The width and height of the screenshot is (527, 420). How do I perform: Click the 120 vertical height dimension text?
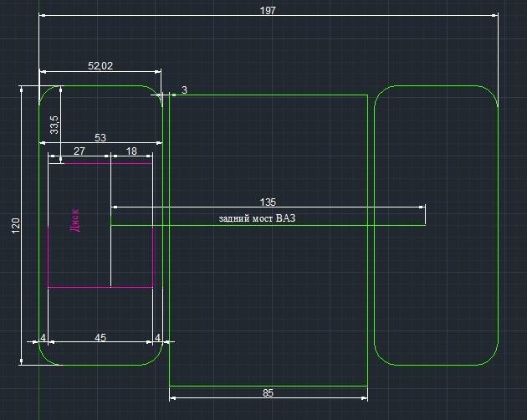pos(15,225)
